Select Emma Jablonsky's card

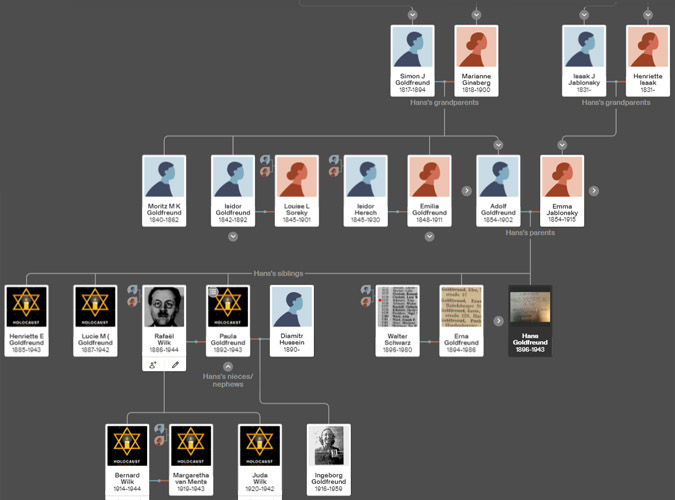[562, 191]
